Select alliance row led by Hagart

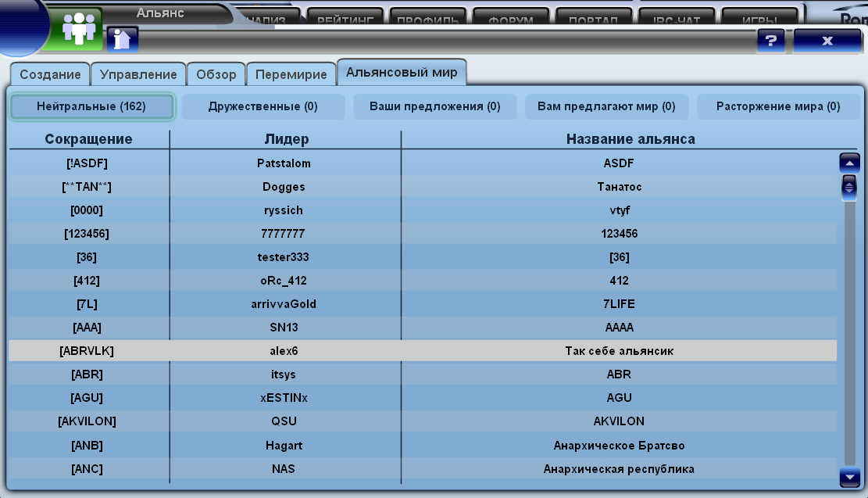point(422,446)
